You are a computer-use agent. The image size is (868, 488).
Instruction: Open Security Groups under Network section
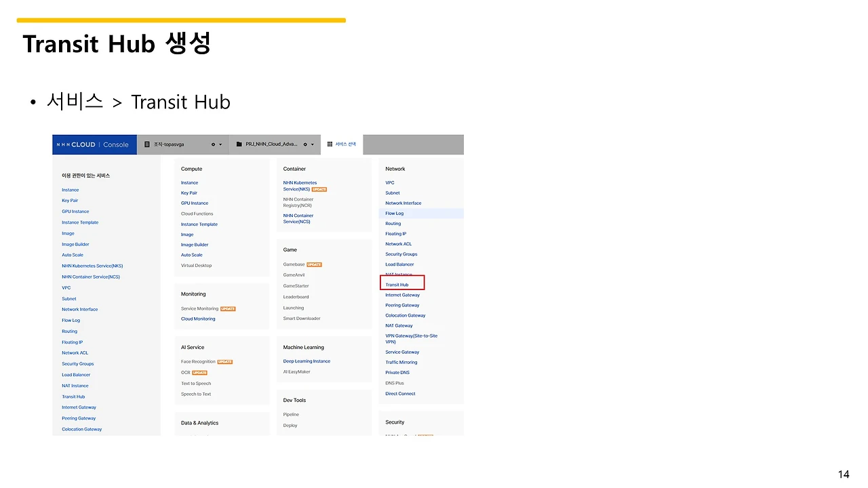point(401,254)
